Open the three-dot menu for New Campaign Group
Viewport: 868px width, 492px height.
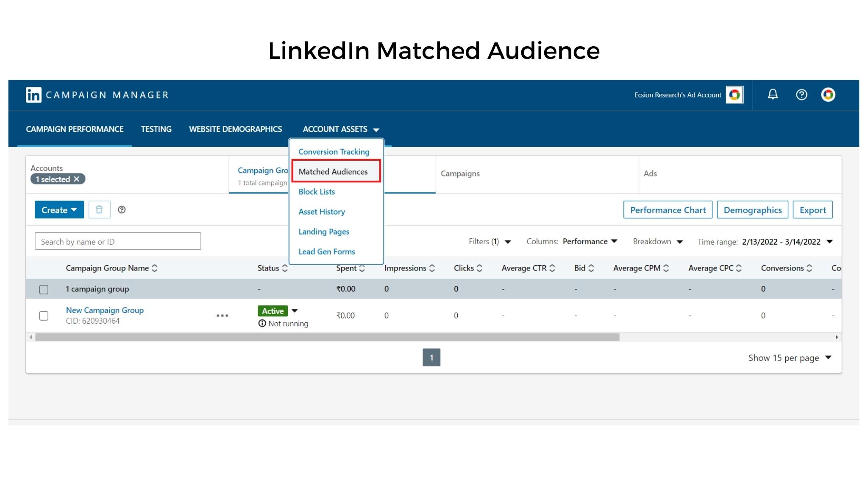pos(222,316)
